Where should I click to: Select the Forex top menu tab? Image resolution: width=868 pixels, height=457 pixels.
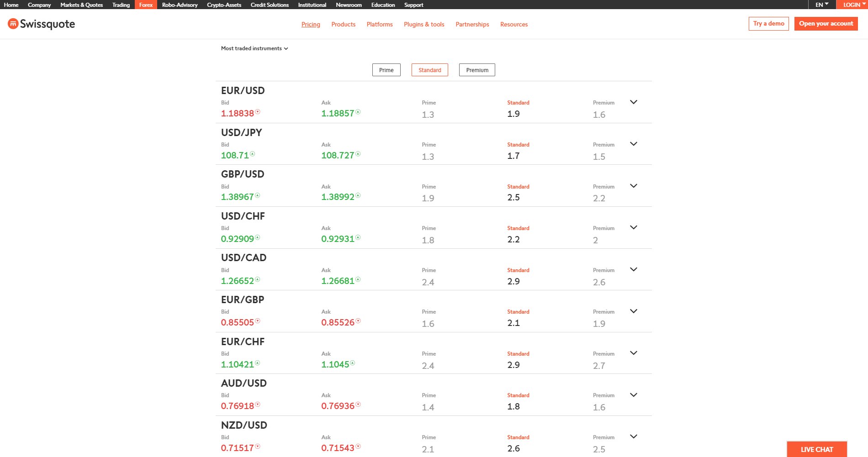pyautogui.click(x=146, y=5)
